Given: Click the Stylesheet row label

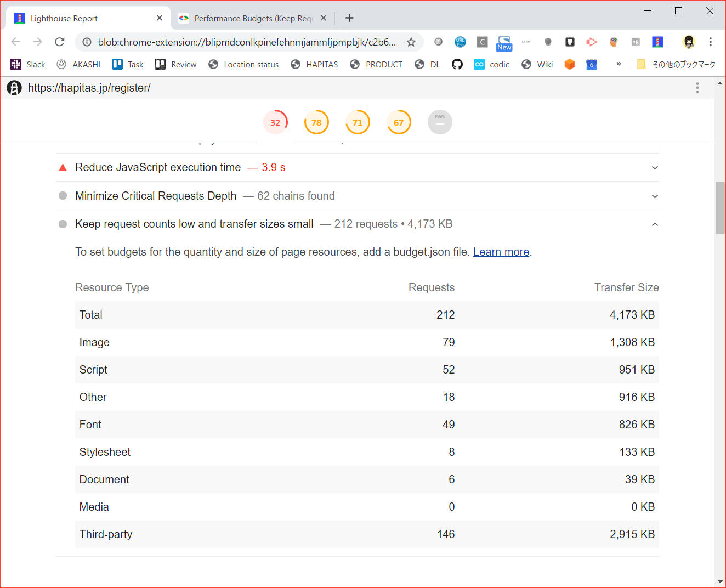Looking at the screenshot, I should coord(105,452).
